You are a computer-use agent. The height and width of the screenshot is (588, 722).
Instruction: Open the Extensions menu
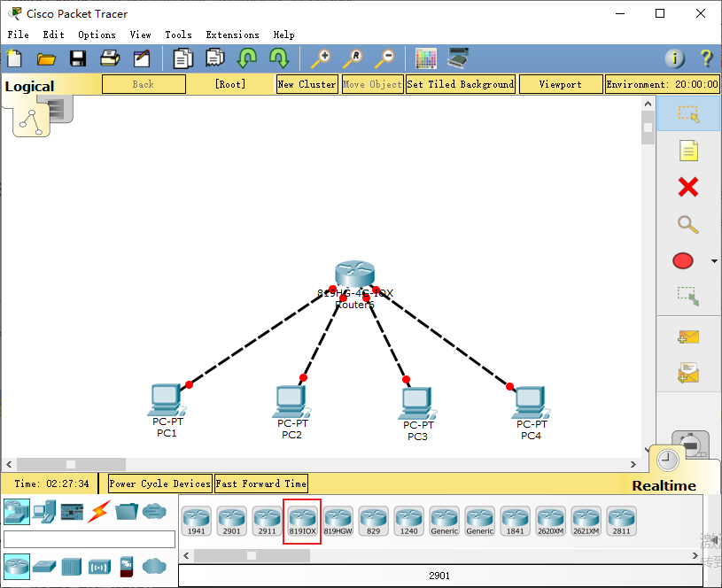(x=232, y=35)
